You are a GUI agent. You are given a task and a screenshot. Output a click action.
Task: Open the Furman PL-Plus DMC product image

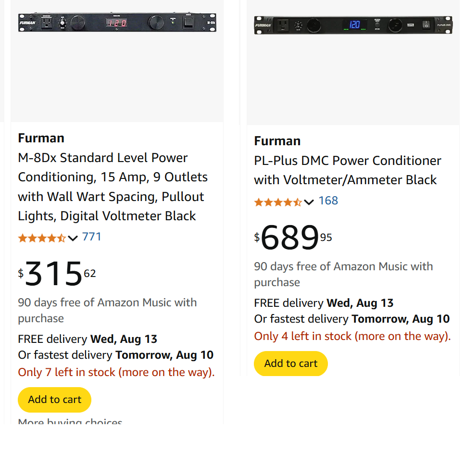tap(353, 25)
